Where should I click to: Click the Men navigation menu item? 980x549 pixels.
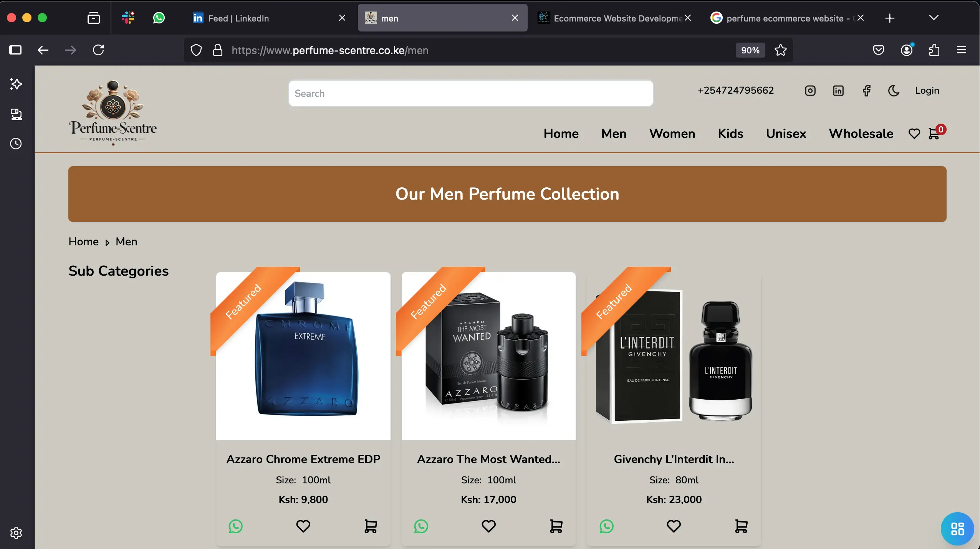tap(613, 133)
